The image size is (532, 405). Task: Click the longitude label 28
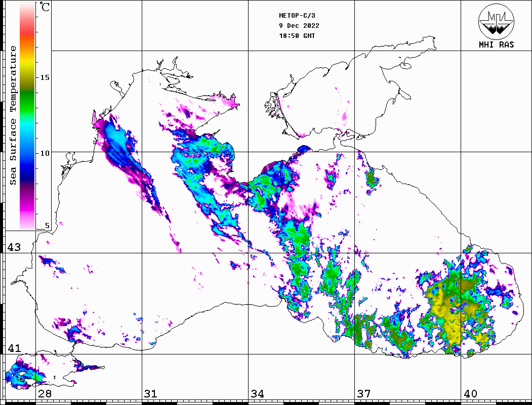(x=45, y=394)
